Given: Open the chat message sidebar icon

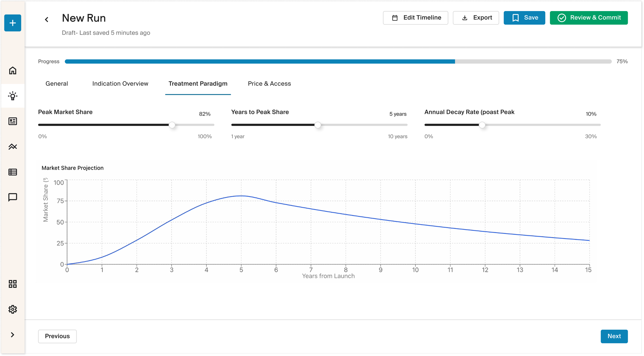Looking at the screenshot, I should pyautogui.click(x=13, y=197).
